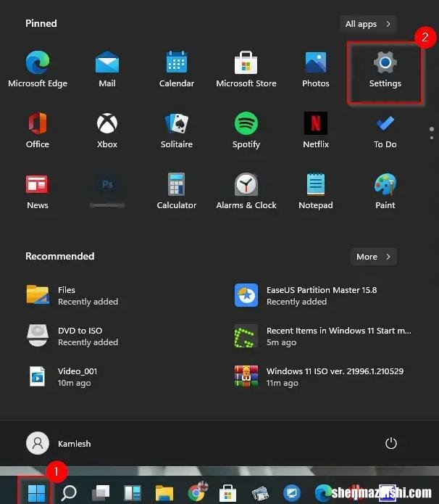Open Search from the taskbar

(x=69, y=492)
